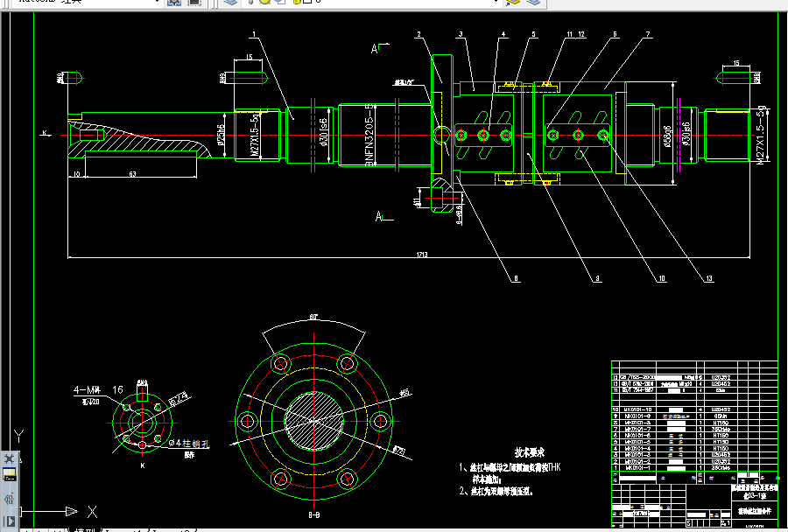Click the 60° angle dimension

coord(313,317)
